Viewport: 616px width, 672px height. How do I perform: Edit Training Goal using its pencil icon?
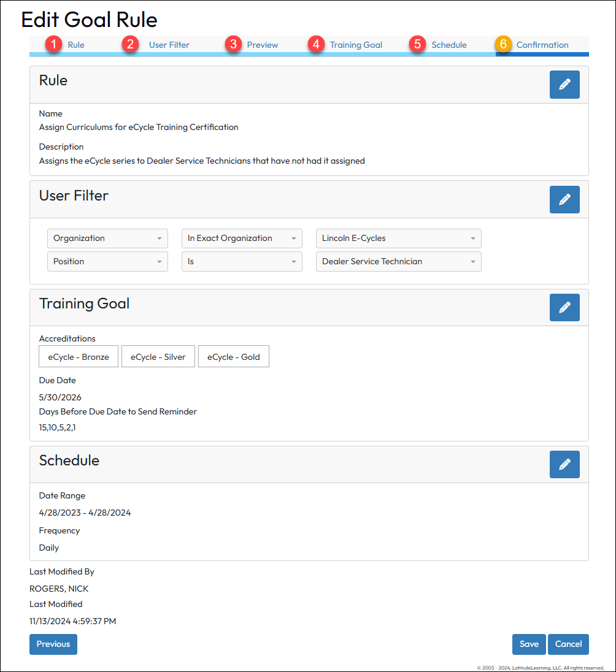564,307
